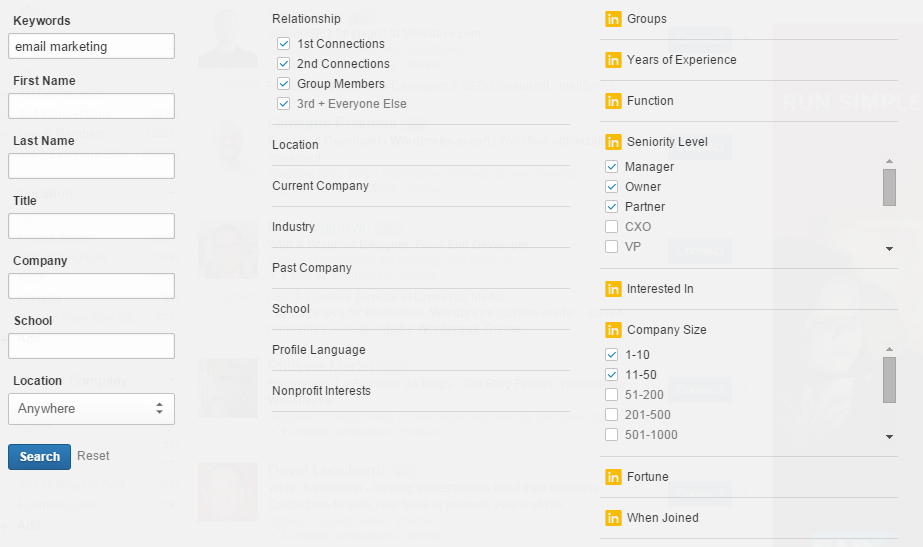Click the Seniority Level list scrollbar thumb

tap(889, 187)
